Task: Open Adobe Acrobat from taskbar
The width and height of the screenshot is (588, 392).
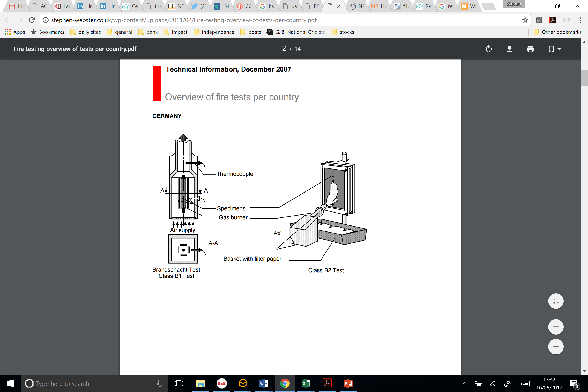Action: 327,383
